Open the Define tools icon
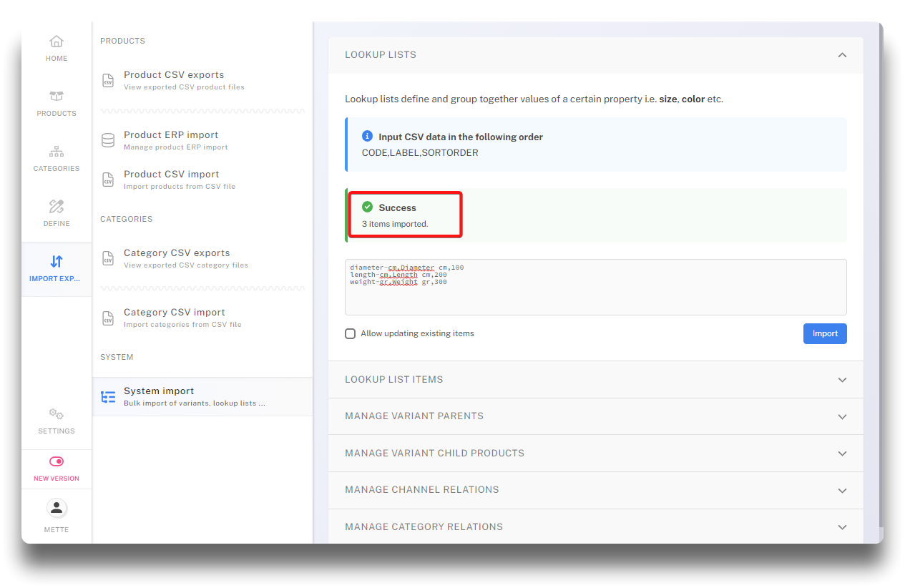The height and width of the screenshot is (588, 905). click(57, 207)
